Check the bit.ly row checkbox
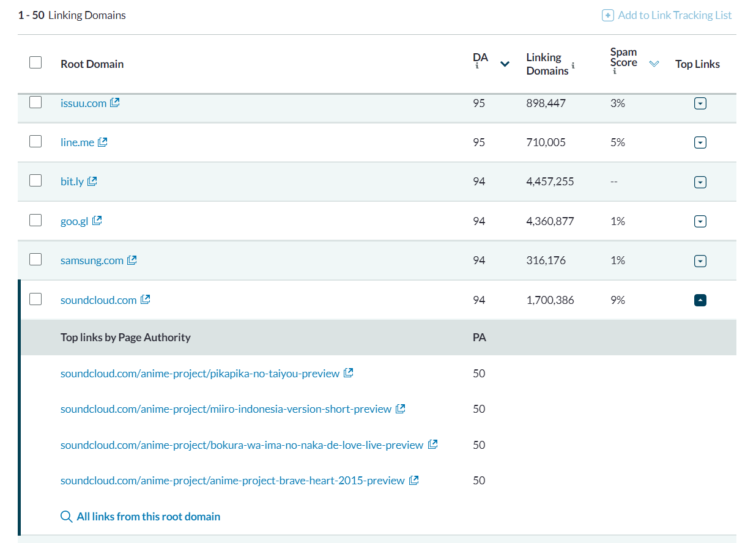Screen dimensions: 756x543 [35, 180]
